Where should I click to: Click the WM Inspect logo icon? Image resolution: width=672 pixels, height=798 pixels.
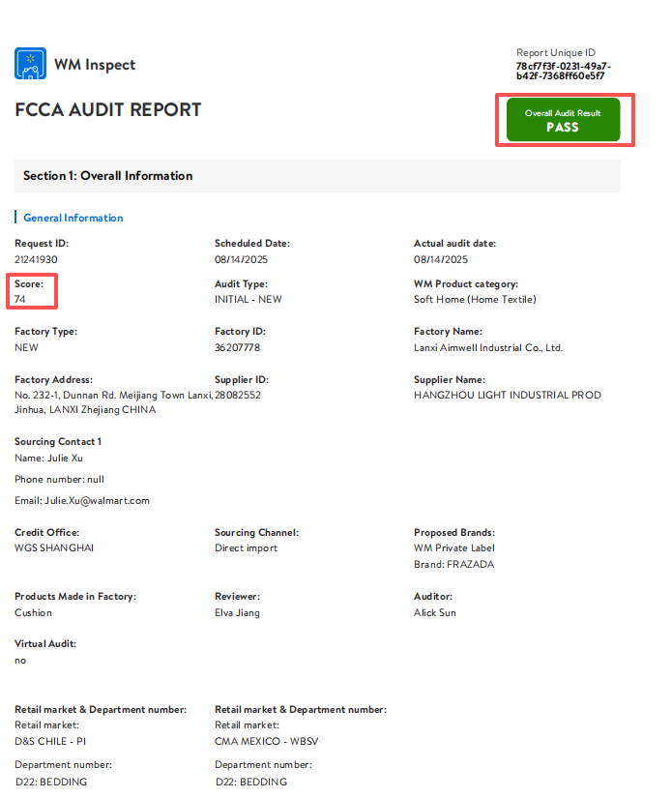tap(31, 64)
